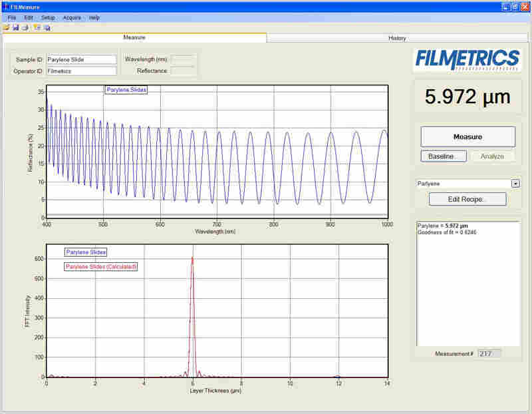Click the Baseline button
Screen dimensions: 532x414
click(443, 156)
